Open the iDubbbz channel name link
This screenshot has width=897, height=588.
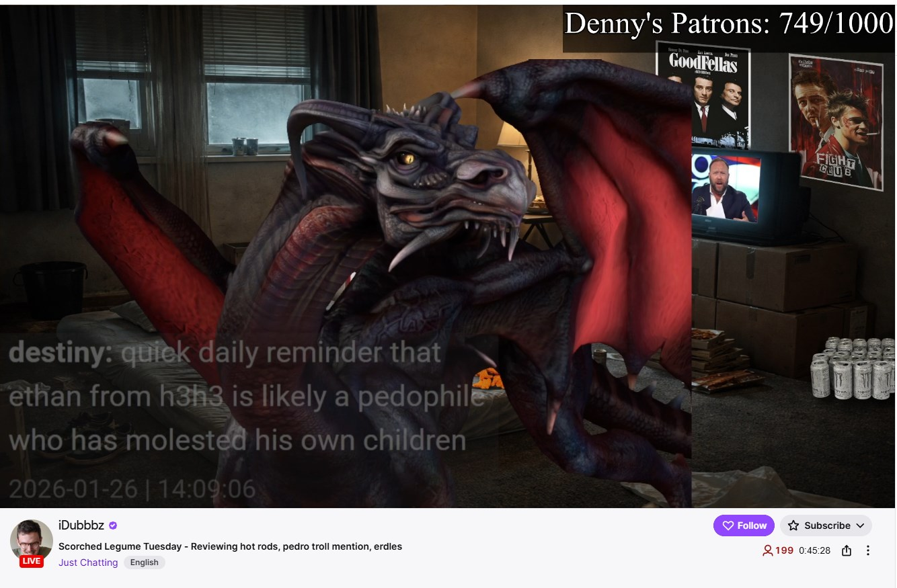[81, 526]
